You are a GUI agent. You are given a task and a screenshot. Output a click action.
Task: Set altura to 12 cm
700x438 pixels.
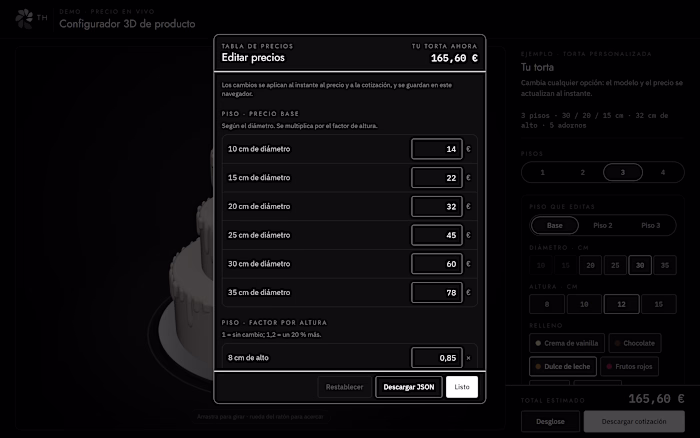pyautogui.click(x=621, y=304)
